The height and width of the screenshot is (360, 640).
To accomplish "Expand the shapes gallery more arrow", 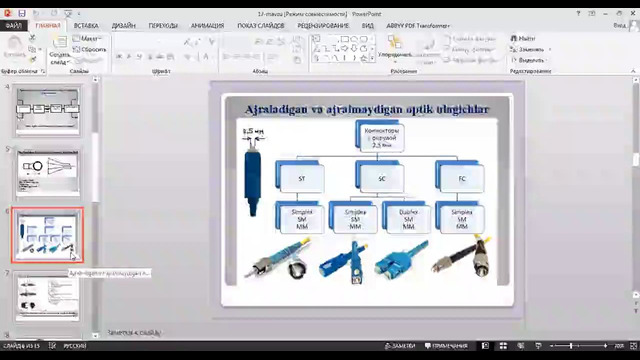I will [x=372, y=58].
